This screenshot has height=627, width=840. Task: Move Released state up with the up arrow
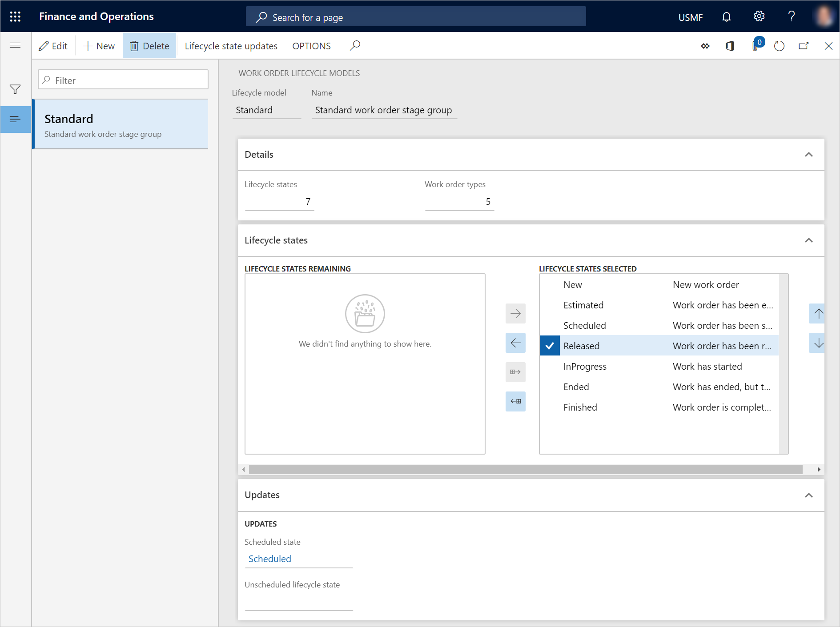coord(818,313)
